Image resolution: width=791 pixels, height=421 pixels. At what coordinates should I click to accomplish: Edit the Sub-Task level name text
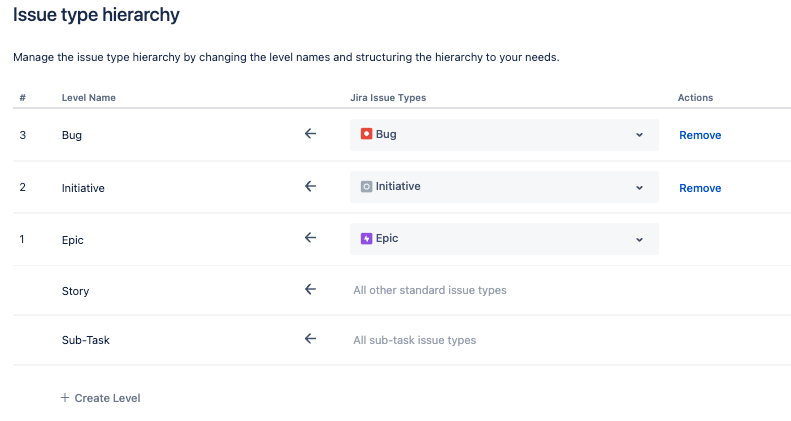(x=86, y=340)
